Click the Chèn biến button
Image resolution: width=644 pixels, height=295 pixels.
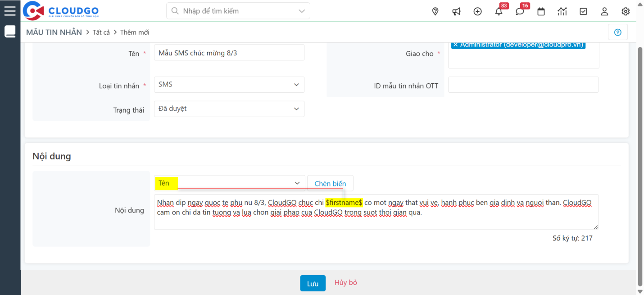pos(330,183)
